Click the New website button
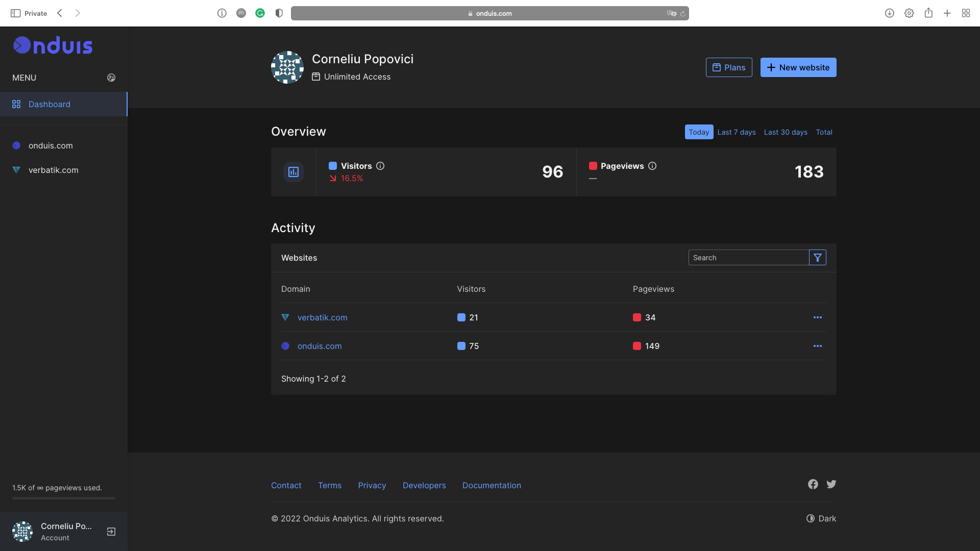This screenshot has height=551, width=980. click(x=798, y=67)
